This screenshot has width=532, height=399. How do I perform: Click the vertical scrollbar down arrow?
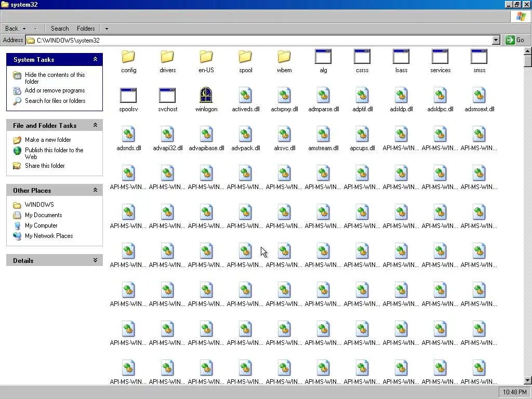pyautogui.click(x=528, y=380)
